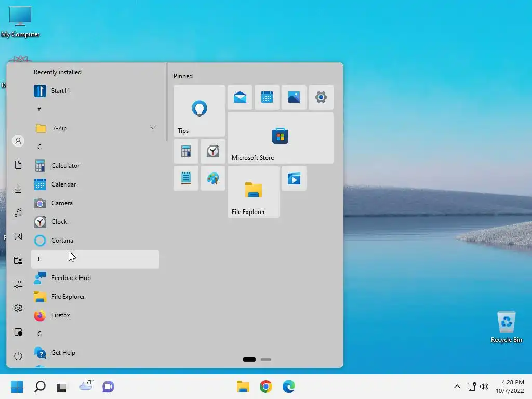The image size is (532, 399).
Task: Open the Notepad pinned tile
Action: pyautogui.click(x=185, y=178)
